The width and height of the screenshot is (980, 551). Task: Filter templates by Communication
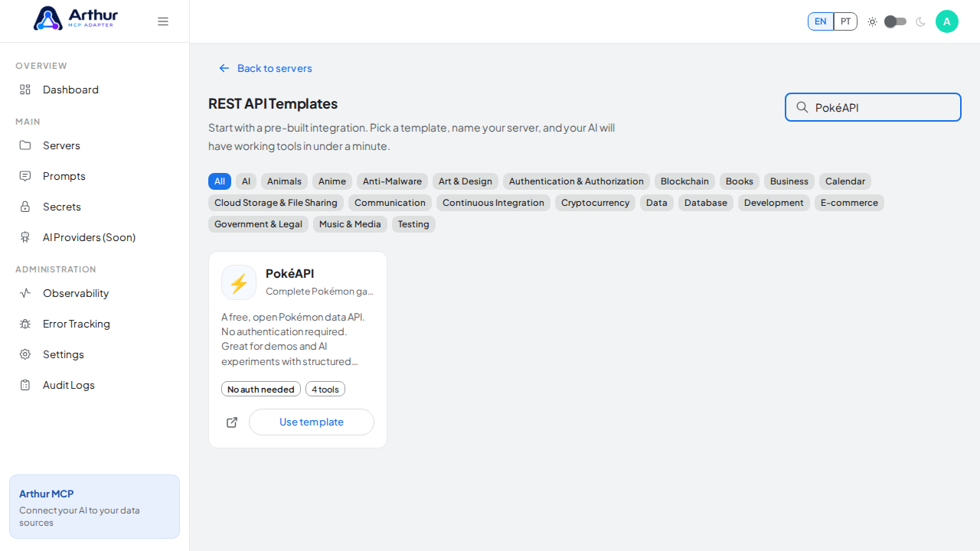tap(390, 203)
